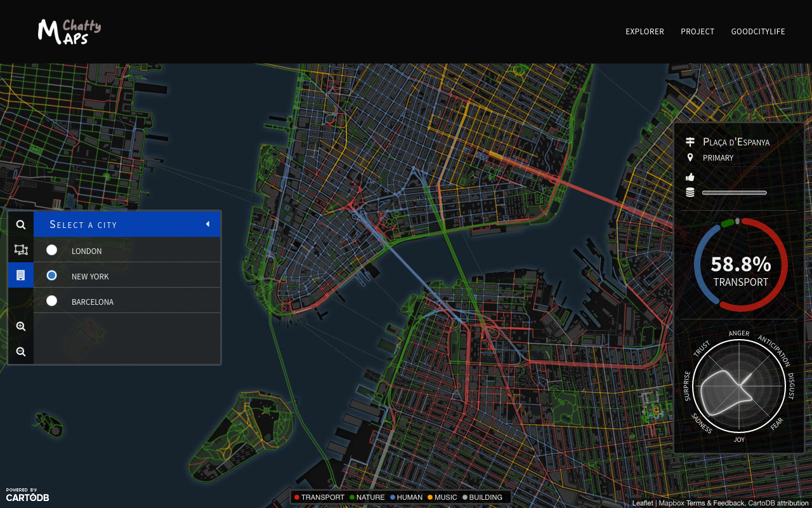The image size is (812, 508).
Task: Click the location pin icon beside PRIMARY
Action: pos(690,157)
